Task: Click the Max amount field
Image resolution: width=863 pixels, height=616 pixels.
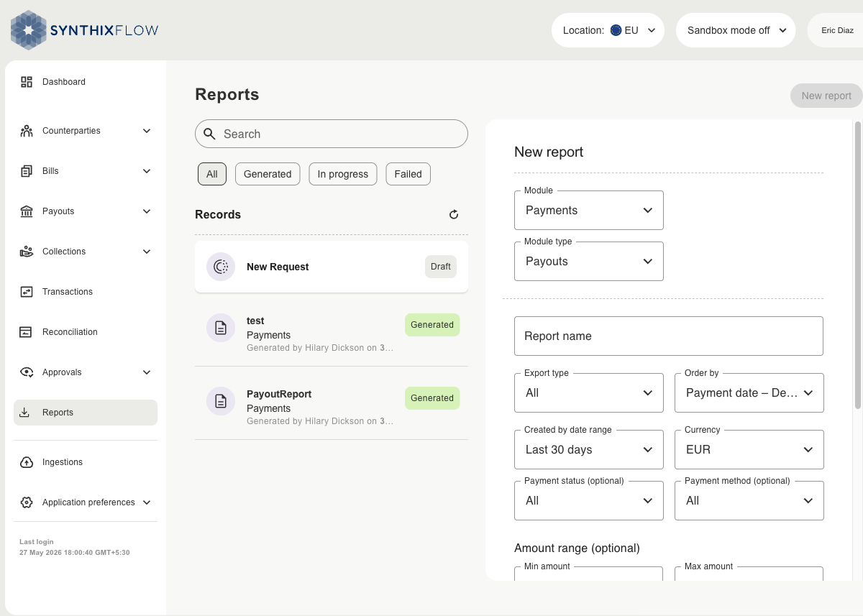Action: pyautogui.click(x=749, y=574)
